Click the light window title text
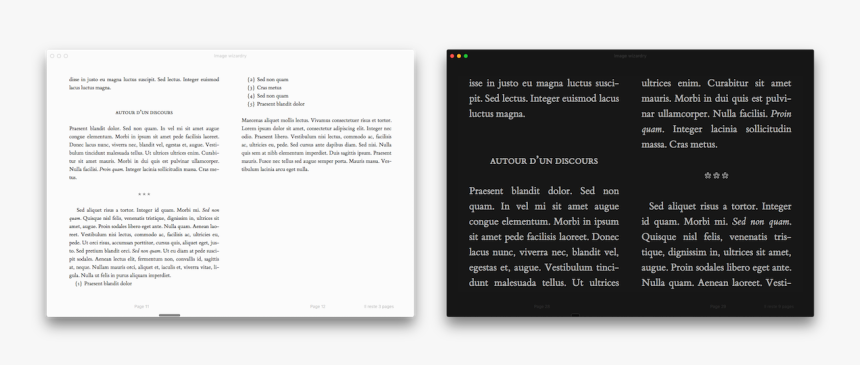This screenshot has height=365, width=860. [x=230, y=56]
